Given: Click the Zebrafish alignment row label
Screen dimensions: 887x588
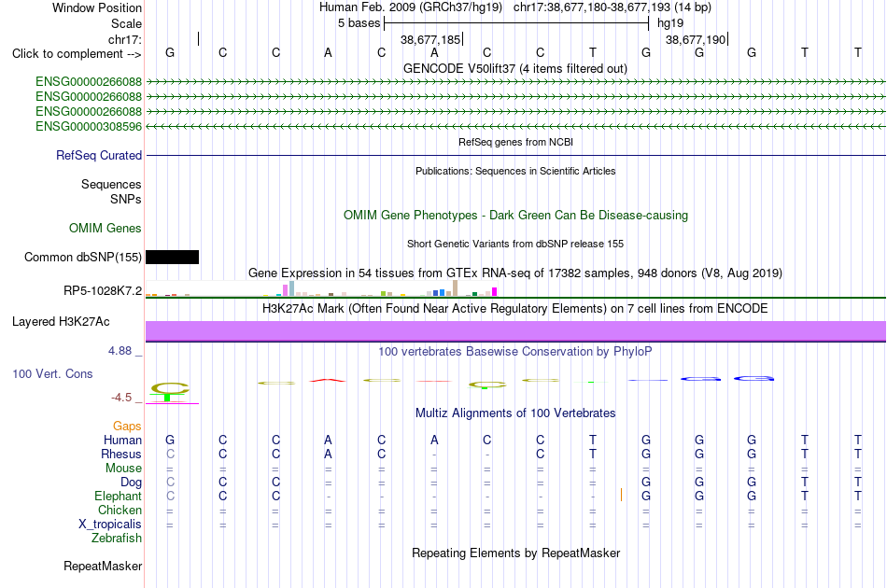Looking at the screenshot, I should coord(117,539).
